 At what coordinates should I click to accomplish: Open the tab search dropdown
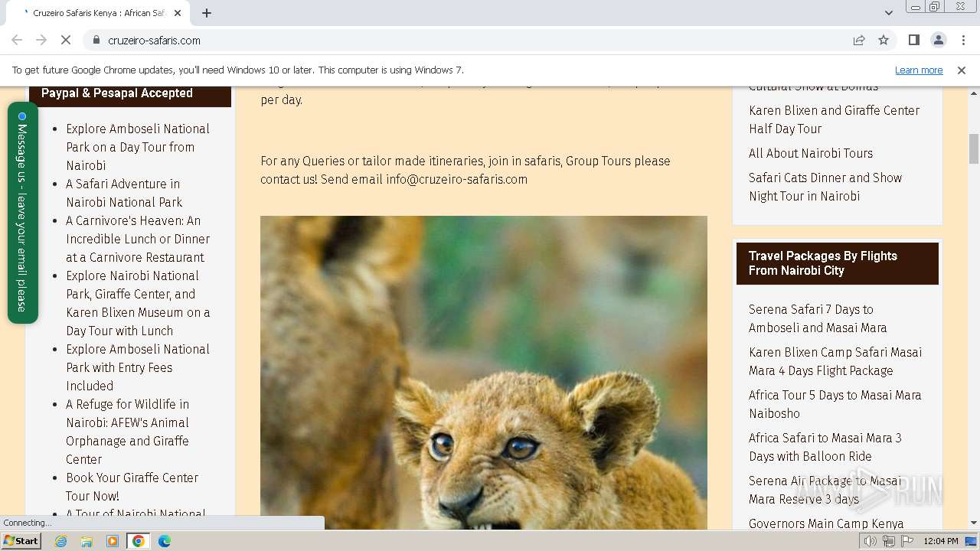[x=889, y=13]
